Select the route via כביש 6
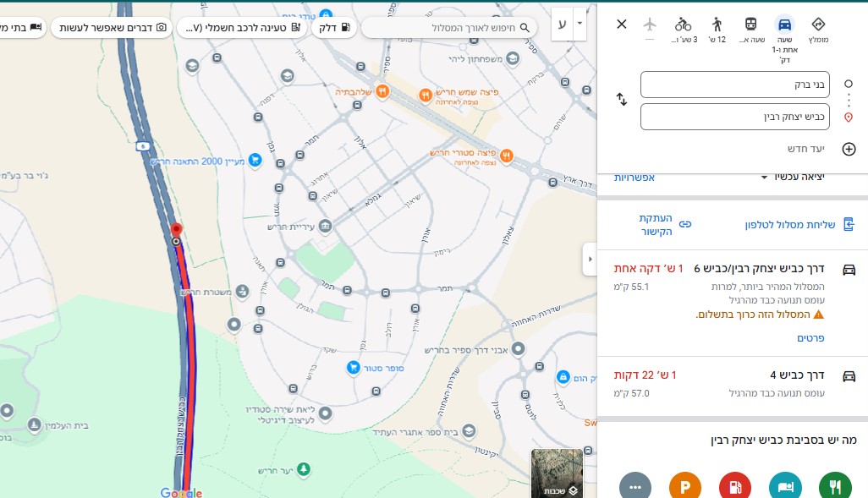Screen dimensions: 868x498 pyautogui.click(x=733, y=304)
